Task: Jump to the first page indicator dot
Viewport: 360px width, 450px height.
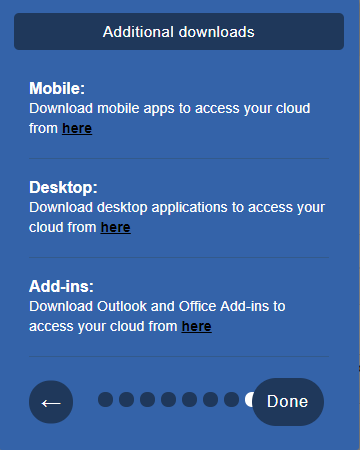Action: [105, 399]
